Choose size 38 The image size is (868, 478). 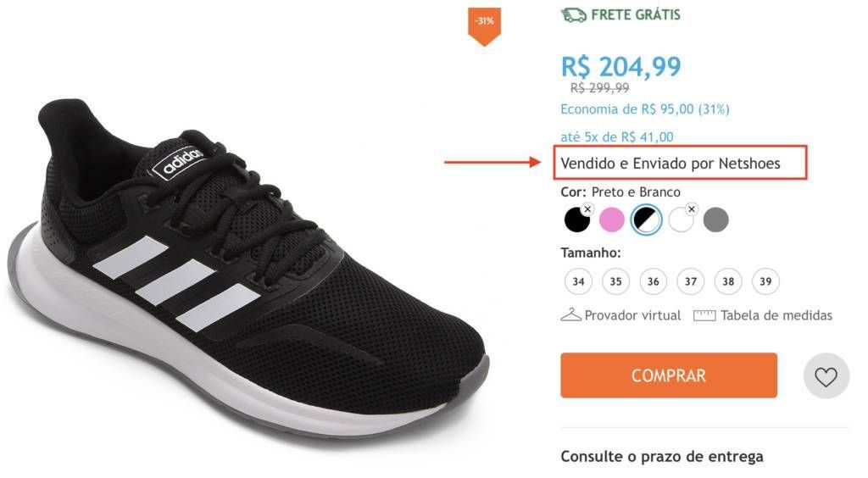(x=728, y=281)
